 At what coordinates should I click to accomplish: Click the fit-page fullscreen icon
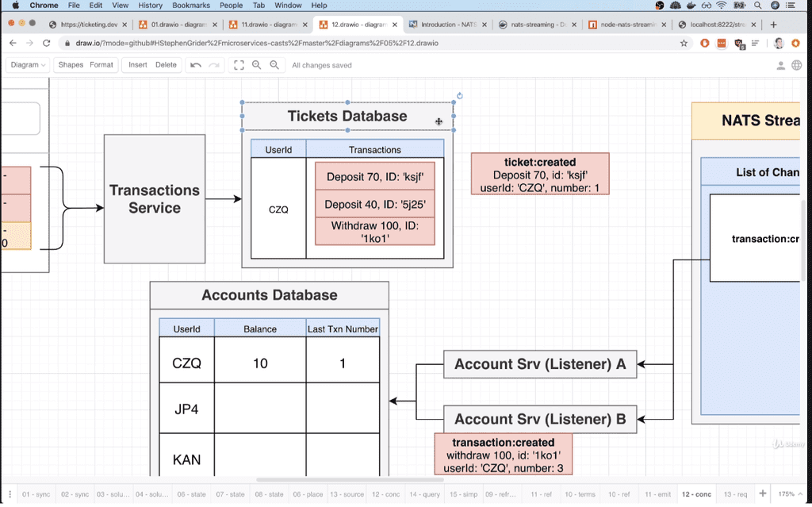(x=239, y=65)
